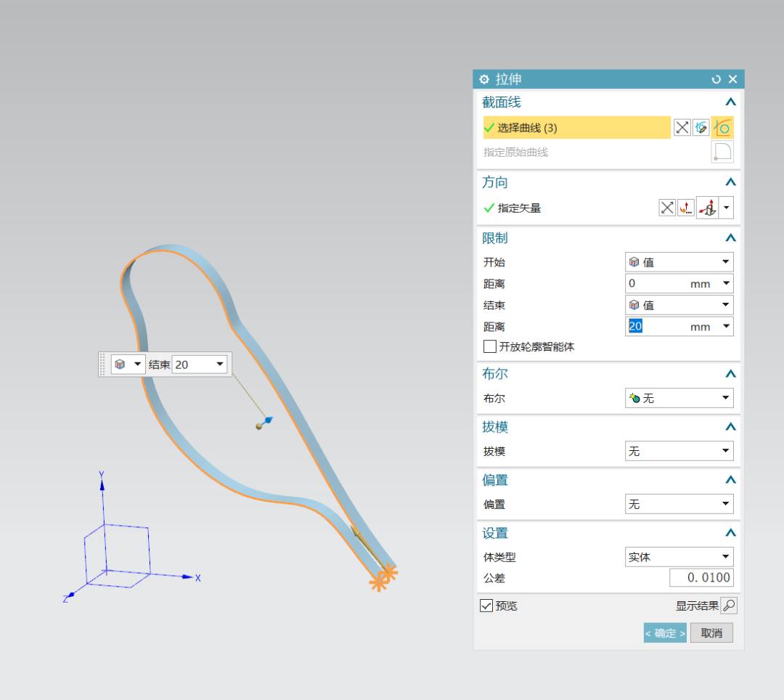The image size is (784, 700).
Task: Click the 公差 field showing 0.0100
Action: (x=701, y=577)
